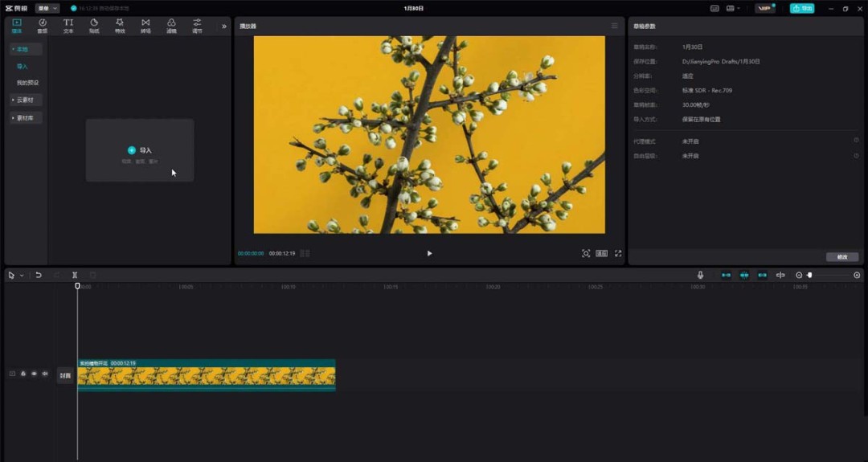Mute the video track with speaker icon
This screenshot has width=868, height=462.
[x=45, y=374]
